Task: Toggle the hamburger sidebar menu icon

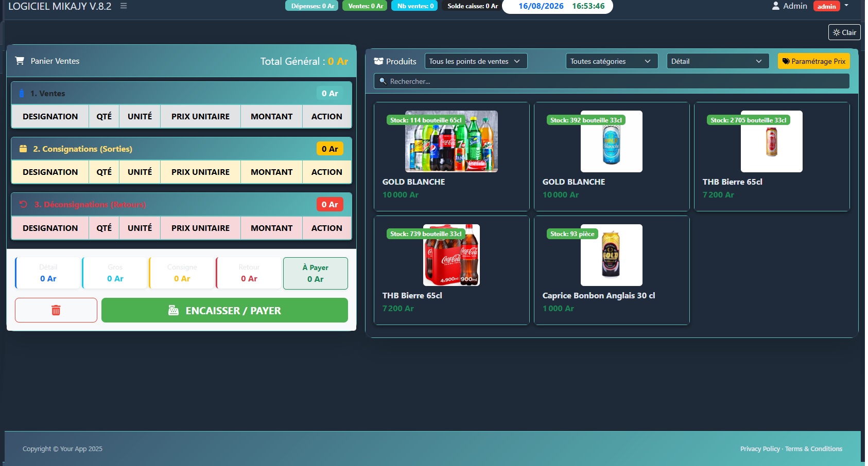Action: pyautogui.click(x=124, y=6)
